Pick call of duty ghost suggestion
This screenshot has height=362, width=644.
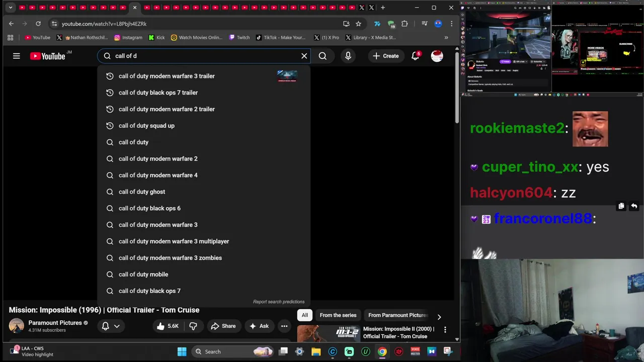point(204,192)
